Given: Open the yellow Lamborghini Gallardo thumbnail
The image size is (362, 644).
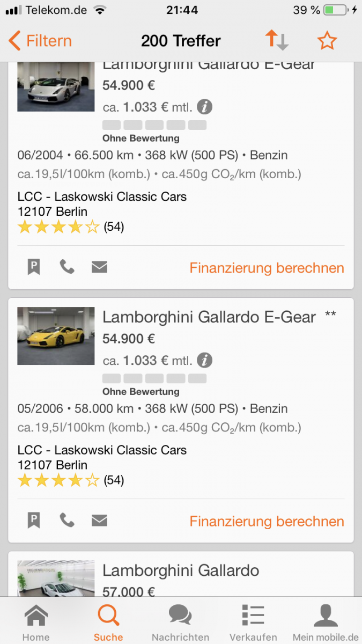Looking at the screenshot, I should click(56, 336).
